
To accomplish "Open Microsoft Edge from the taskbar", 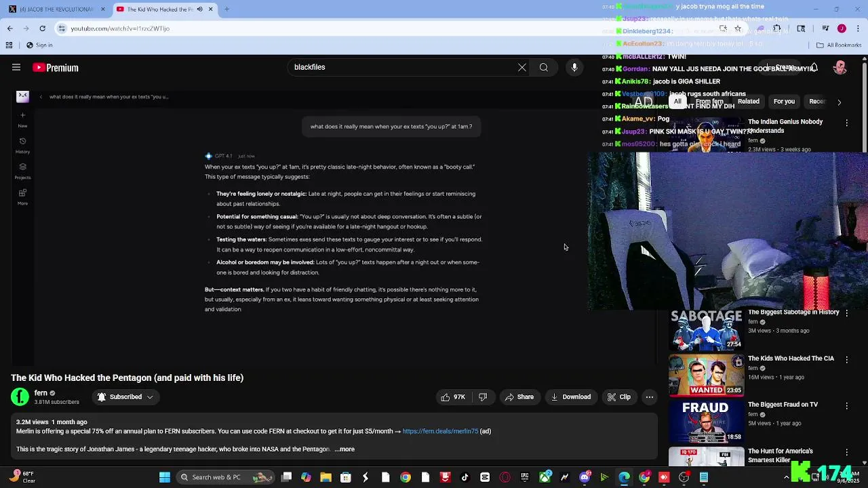I will [x=624, y=477].
